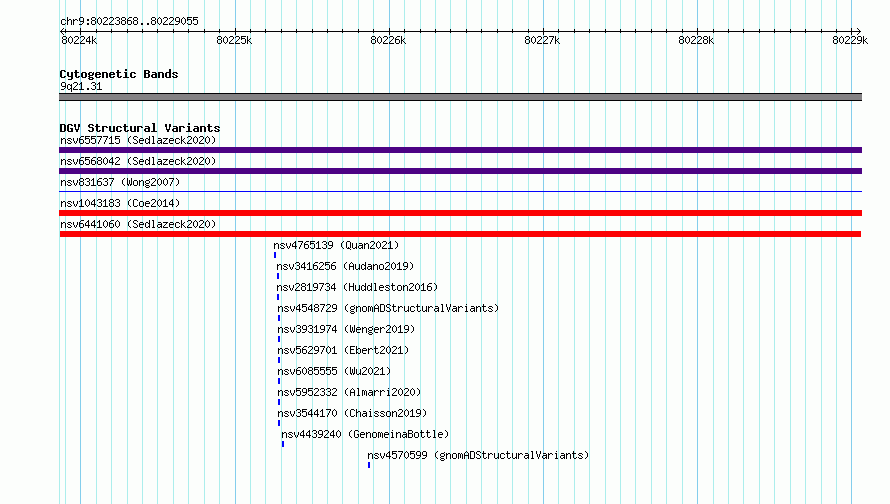Open variant nsv4570599 (gnomADStructuralVariants) label

(478, 455)
